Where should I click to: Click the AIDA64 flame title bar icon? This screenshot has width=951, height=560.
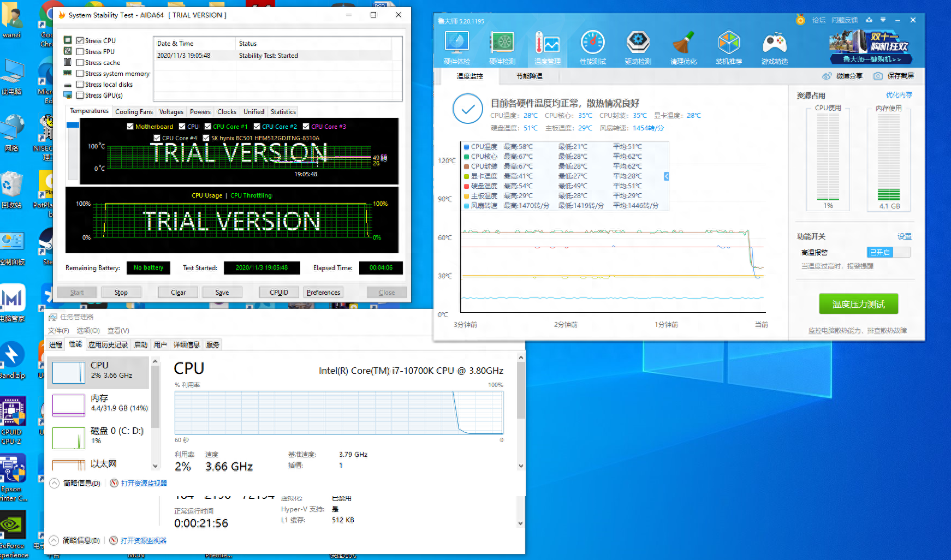62,15
